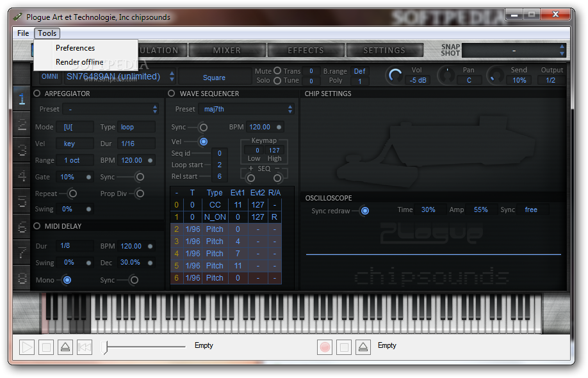
Task: Toggle oscilloscope Sync redraw switch
Action: [364, 211]
